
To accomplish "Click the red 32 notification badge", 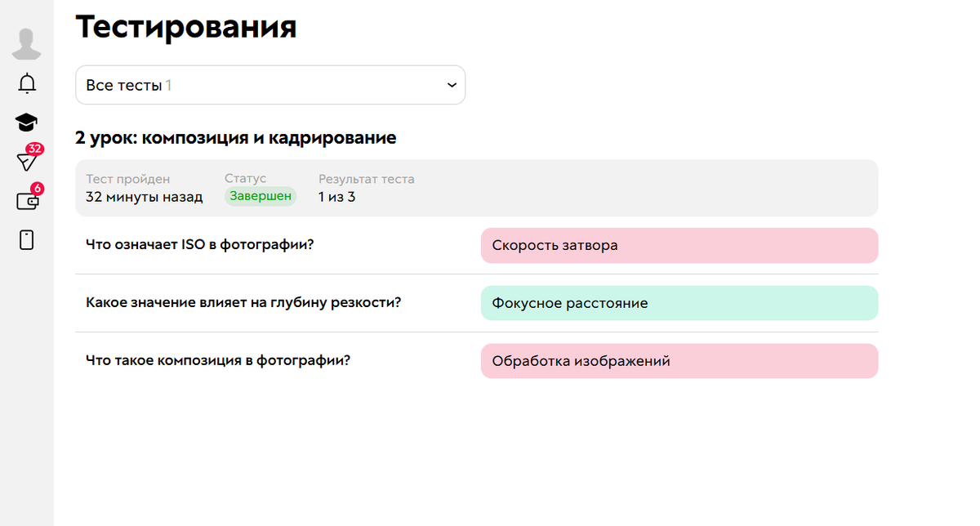I will coord(35,149).
